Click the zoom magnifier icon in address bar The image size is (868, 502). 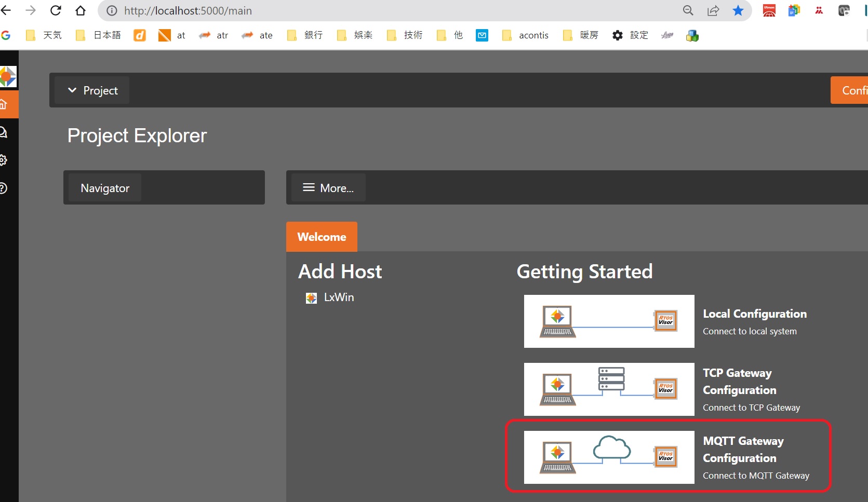688,10
